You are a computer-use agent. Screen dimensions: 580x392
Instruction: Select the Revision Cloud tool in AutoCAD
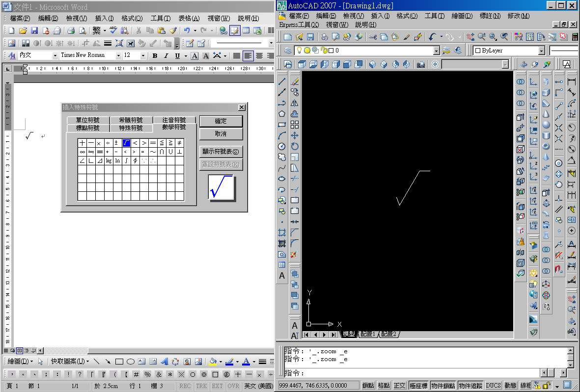click(282, 157)
